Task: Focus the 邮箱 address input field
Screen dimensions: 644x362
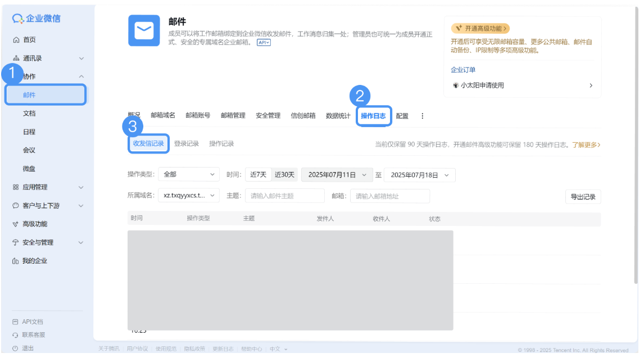Action: coord(390,196)
